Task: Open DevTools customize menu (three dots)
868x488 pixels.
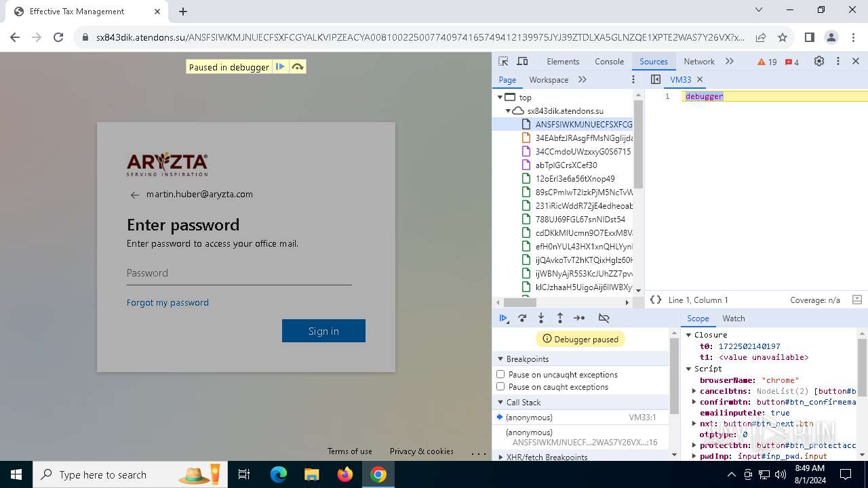Action: 838,61
